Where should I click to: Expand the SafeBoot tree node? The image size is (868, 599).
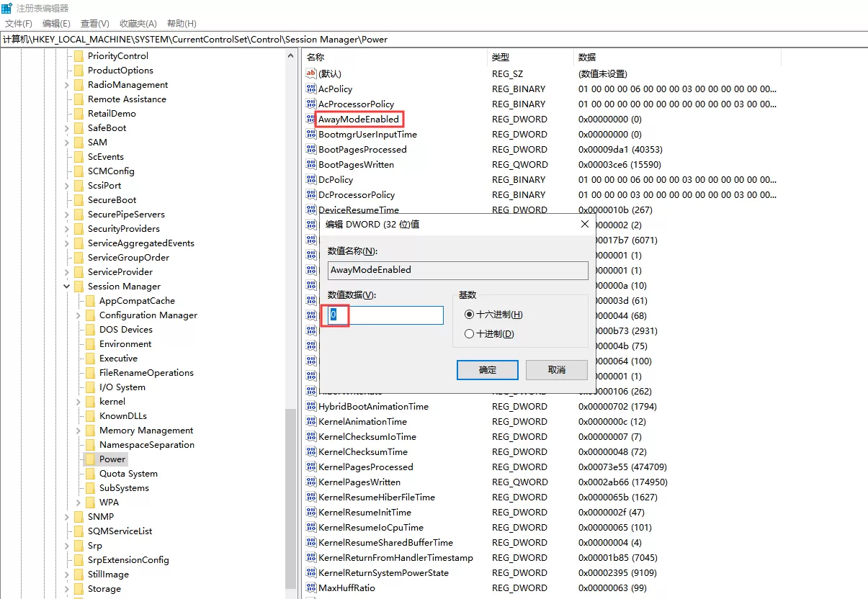click(67, 128)
